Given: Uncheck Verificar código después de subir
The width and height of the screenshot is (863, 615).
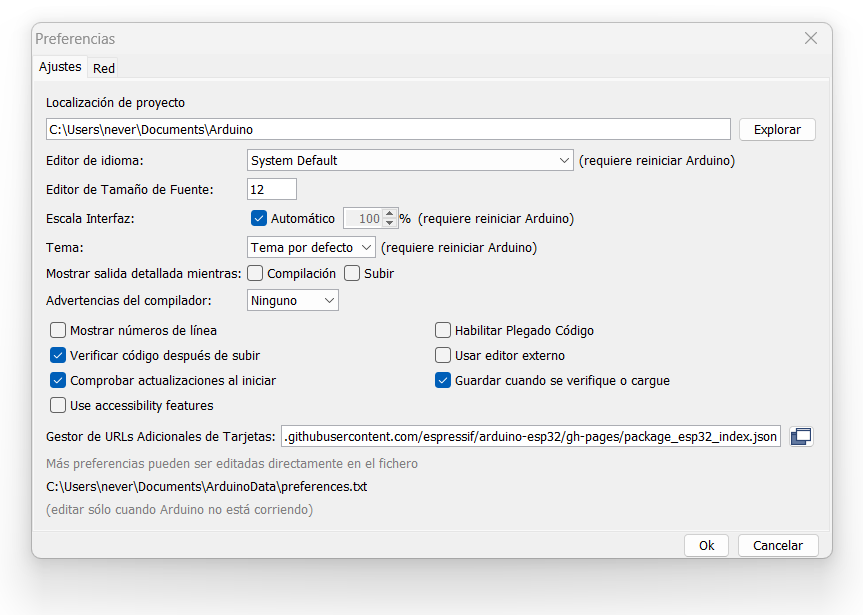Looking at the screenshot, I should coord(58,356).
